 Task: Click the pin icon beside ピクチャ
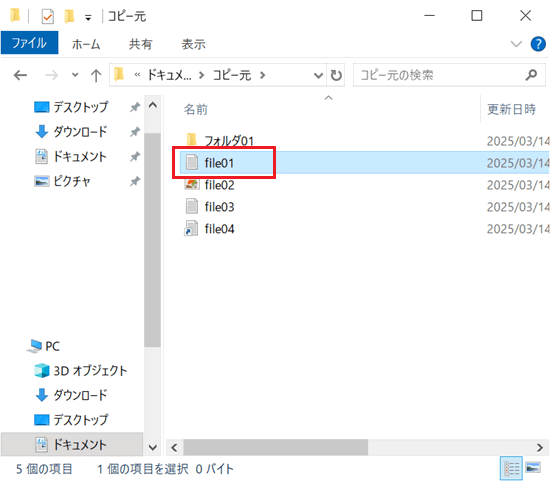pyautogui.click(x=135, y=181)
